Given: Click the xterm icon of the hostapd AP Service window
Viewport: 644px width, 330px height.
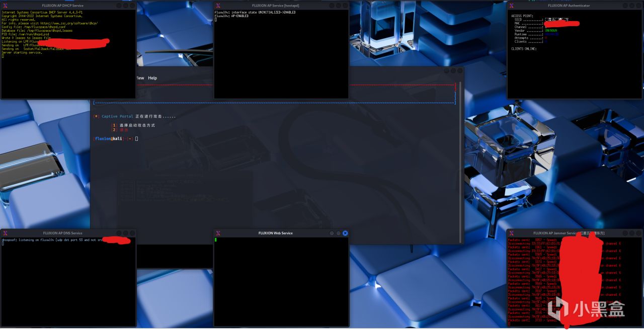Looking at the screenshot, I should point(218,5).
